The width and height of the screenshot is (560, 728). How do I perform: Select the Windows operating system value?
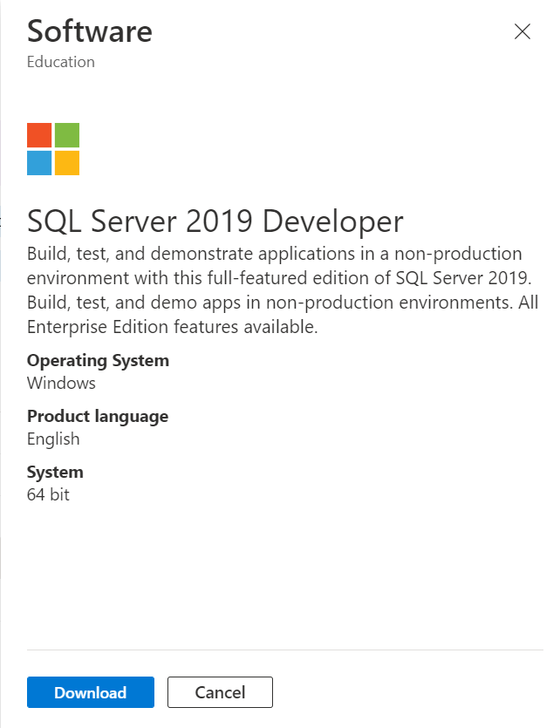(x=61, y=383)
